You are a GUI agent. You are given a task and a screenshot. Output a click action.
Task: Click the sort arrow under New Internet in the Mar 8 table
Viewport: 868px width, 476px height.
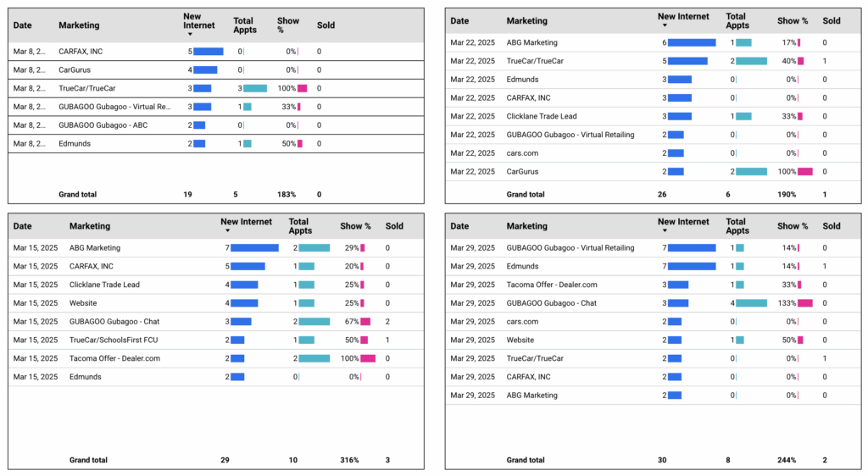pyautogui.click(x=190, y=35)
